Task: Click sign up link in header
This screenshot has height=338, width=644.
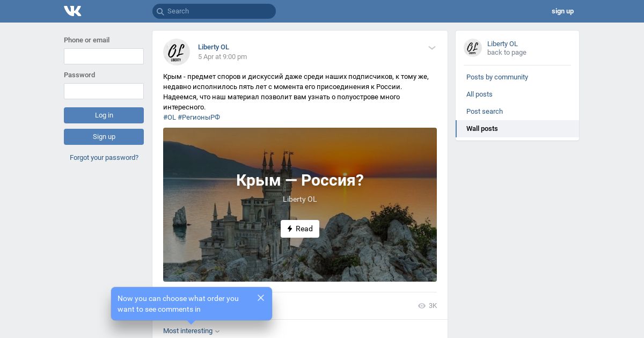Action: 562,11
